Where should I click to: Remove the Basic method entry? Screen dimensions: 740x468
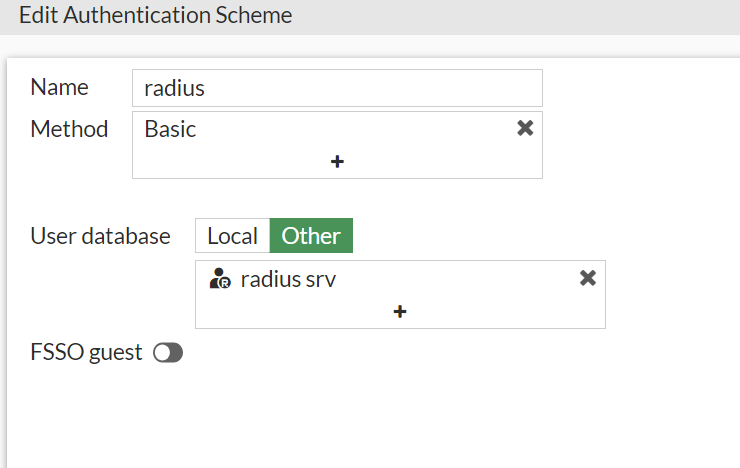pyautogui.click(x=525, y=128)
